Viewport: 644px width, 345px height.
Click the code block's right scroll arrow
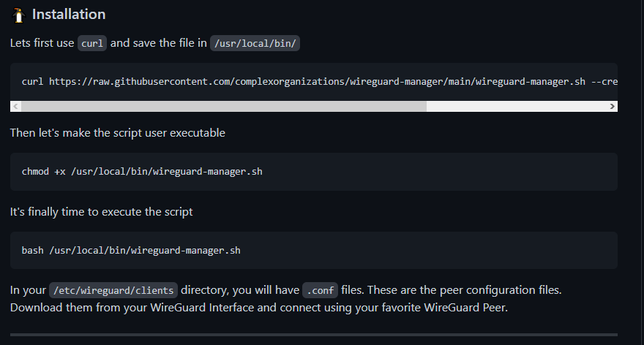(x=612, y=106)
